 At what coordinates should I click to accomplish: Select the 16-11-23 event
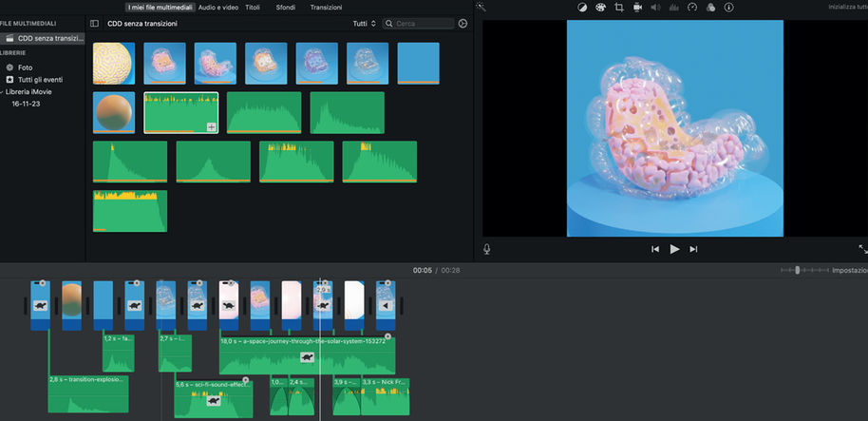click(x=26, y=104)
